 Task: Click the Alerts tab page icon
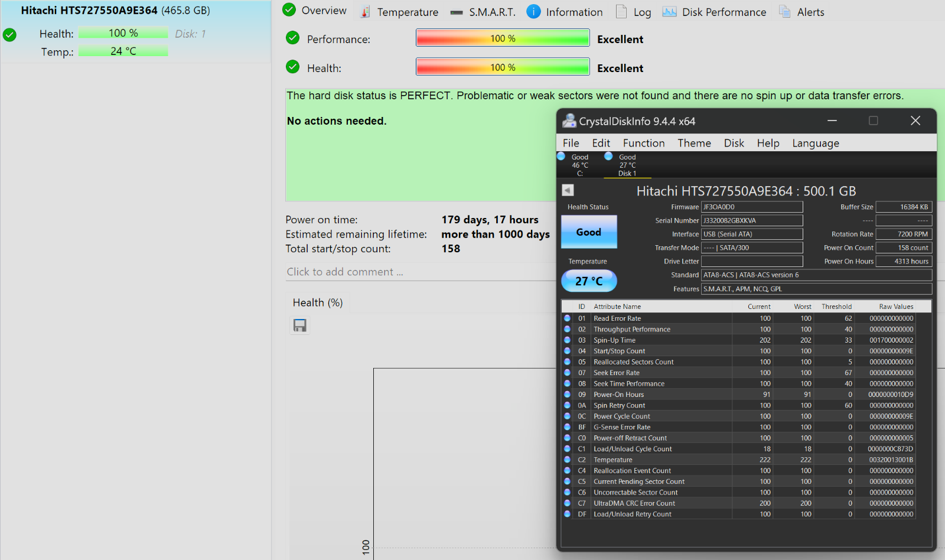click(785, 12)
